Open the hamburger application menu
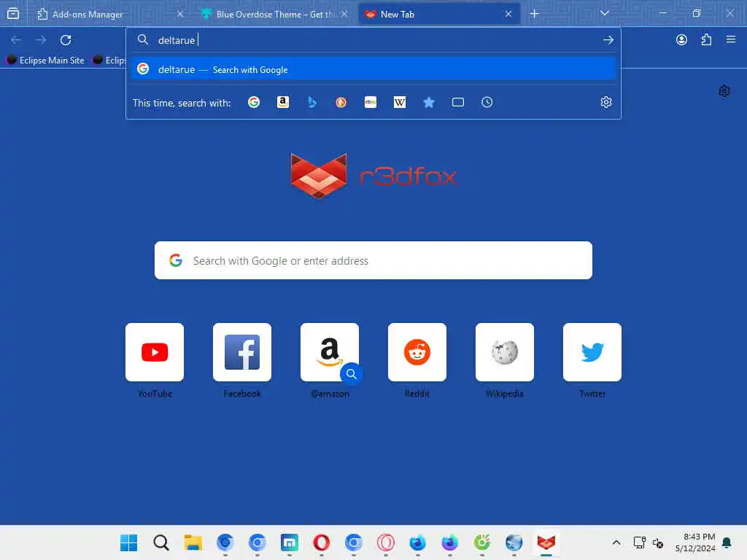Viewport: 747px width, 560px height. pos(731,39)
